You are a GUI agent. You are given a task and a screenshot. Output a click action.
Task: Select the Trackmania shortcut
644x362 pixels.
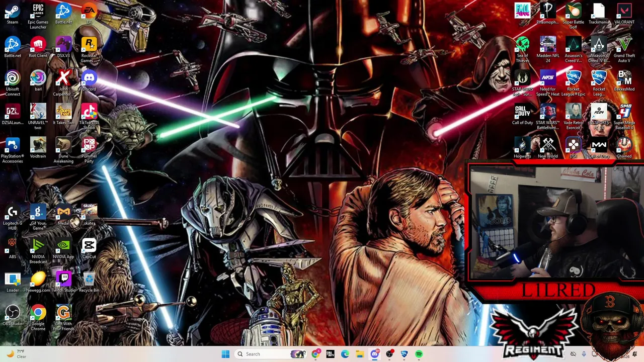599,14
